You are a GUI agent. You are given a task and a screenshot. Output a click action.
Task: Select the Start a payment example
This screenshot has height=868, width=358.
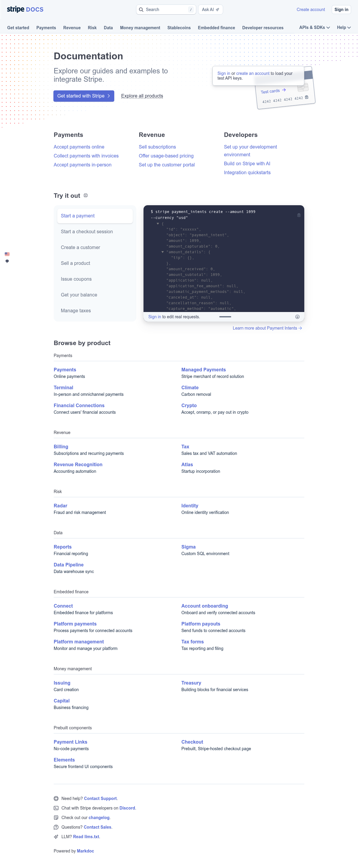95,216
